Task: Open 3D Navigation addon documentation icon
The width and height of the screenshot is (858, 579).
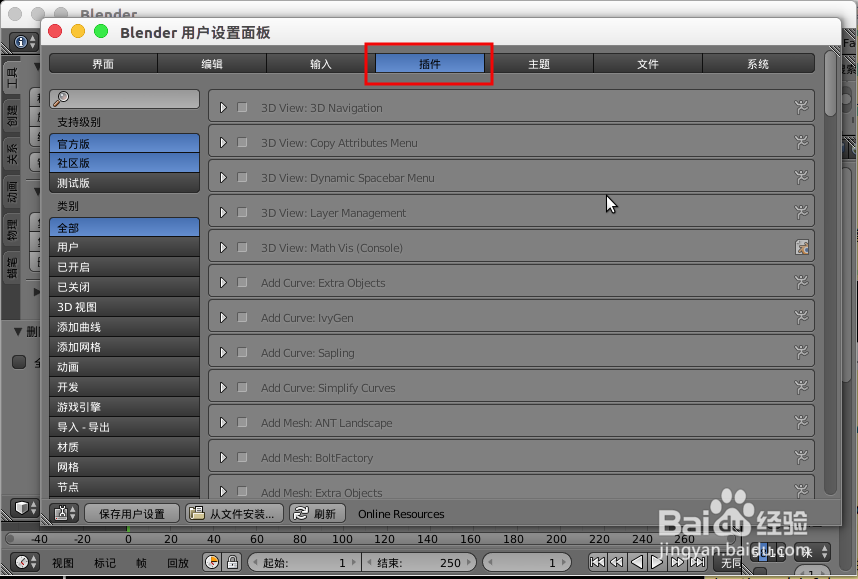Action: pyautogui.click(x=801, y=107)
